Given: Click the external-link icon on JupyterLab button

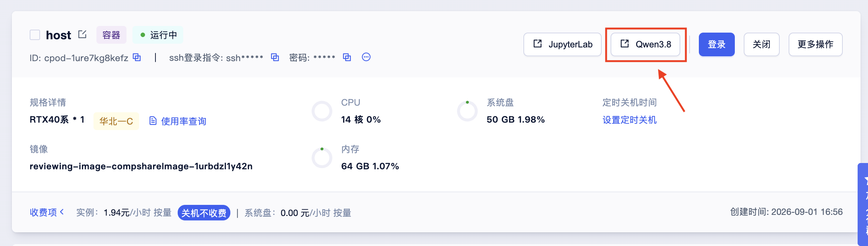Looking at the screenshot, I should pos(537,44).
